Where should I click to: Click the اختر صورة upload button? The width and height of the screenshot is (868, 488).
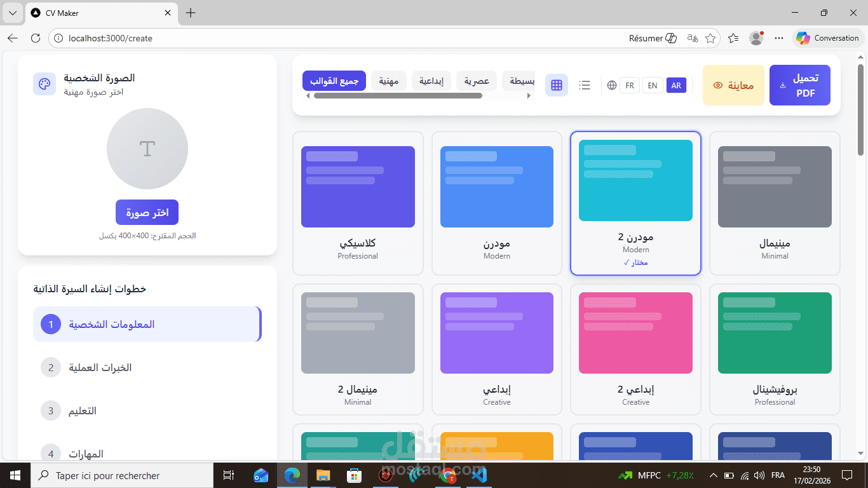pos(147,212)
